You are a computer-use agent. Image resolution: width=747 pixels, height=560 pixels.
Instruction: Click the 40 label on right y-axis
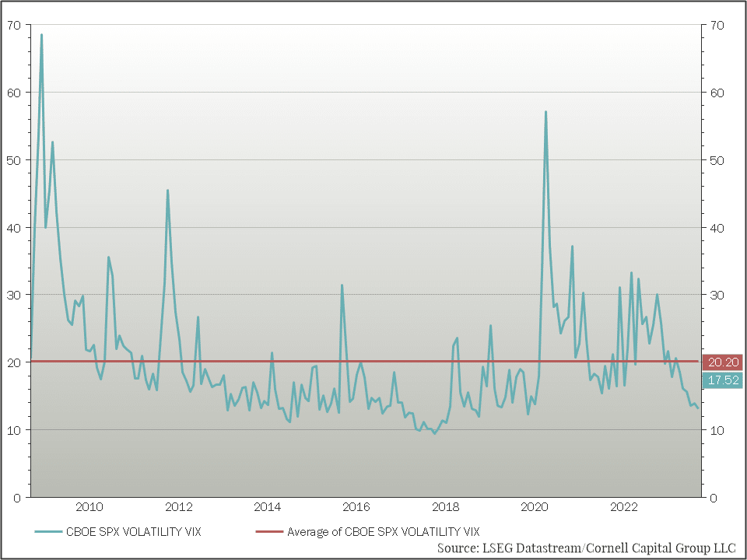coord(717,228)
